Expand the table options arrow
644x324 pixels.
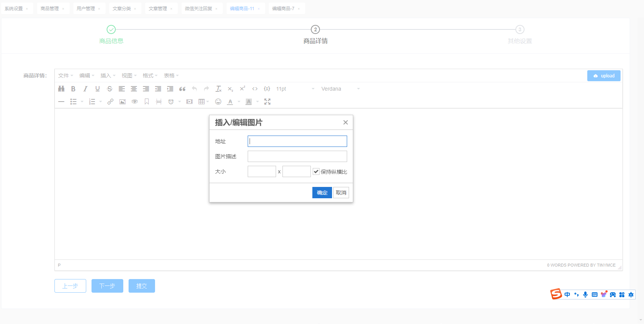208,102
